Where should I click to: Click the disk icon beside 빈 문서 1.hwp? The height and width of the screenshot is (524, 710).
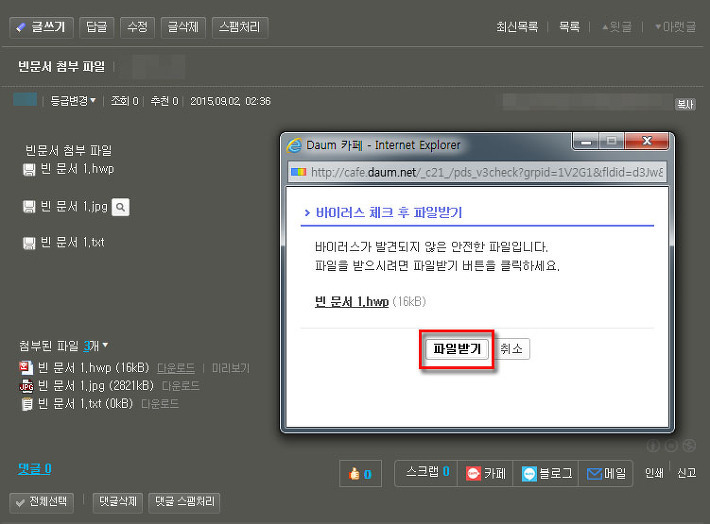(x=29, y=170)
